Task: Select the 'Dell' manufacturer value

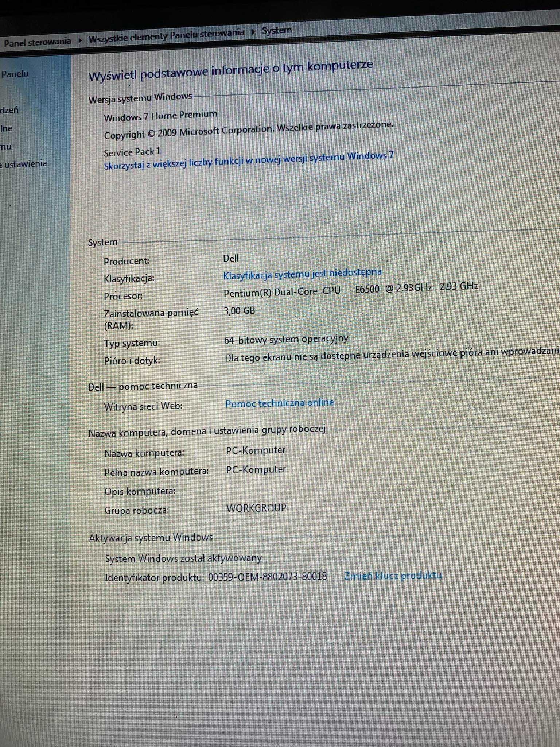Action: 231,258
